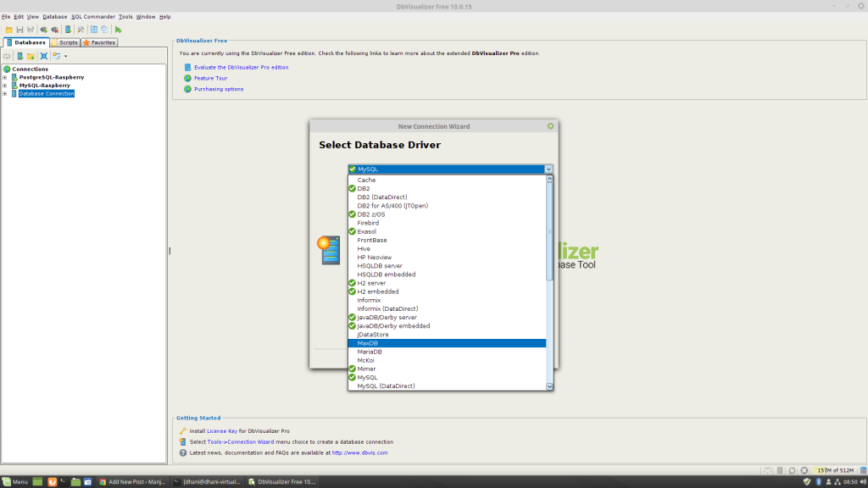868x488 pixels.
Task: Click the Connect All plug toolbar icon
Action: [44, 30]
